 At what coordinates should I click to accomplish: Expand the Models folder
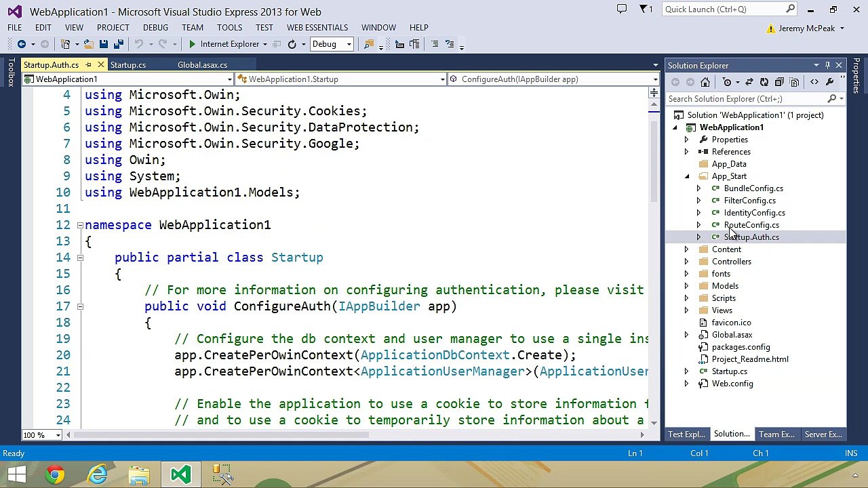686,286
